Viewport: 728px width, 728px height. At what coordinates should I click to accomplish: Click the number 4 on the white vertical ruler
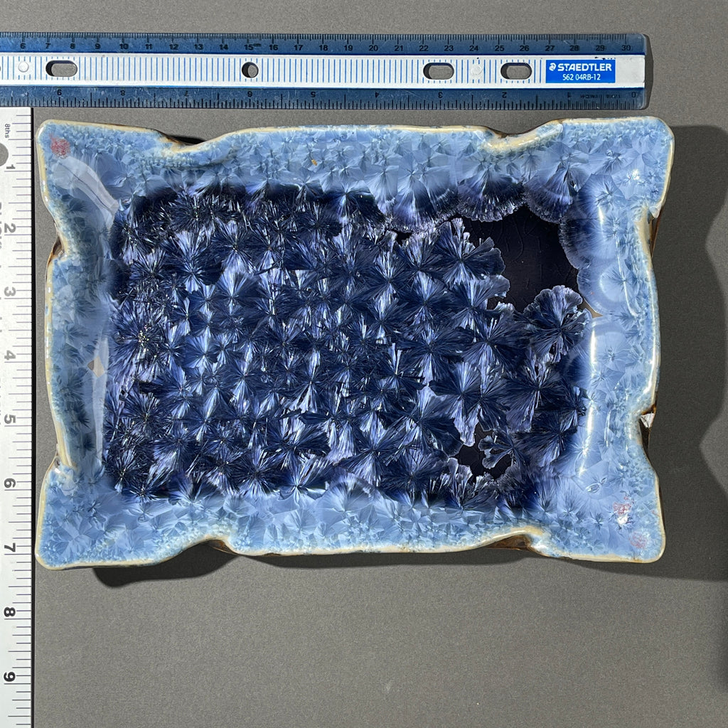(9, 355)
